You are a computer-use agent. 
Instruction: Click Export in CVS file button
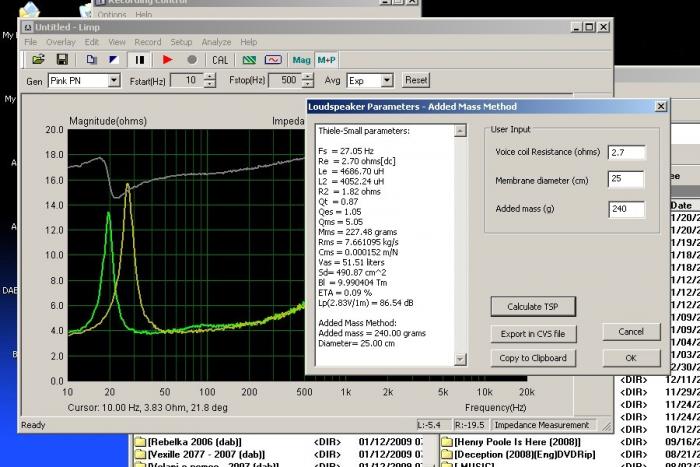click(x=533, y=333)
